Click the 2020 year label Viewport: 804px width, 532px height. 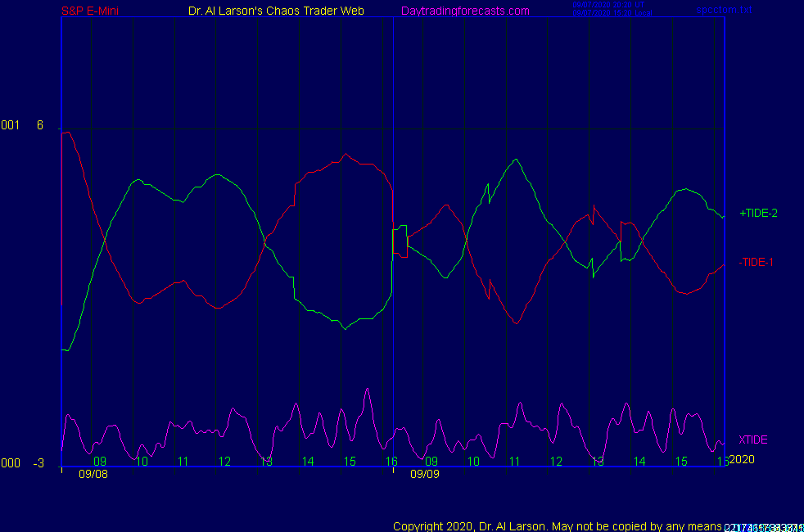click(741, 459)
